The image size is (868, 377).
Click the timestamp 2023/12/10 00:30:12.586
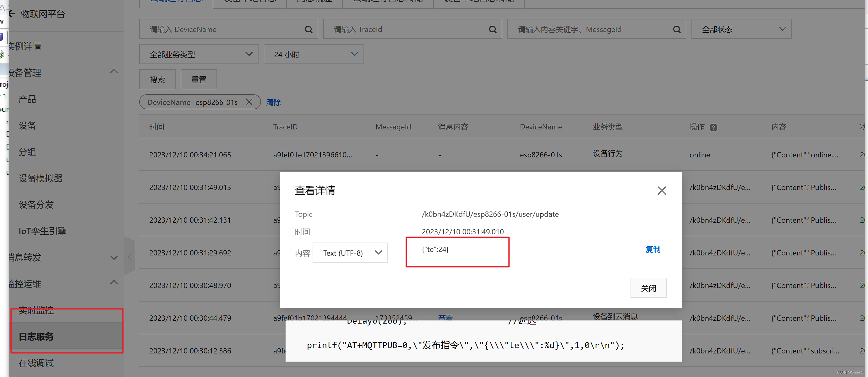click(190, 351)
